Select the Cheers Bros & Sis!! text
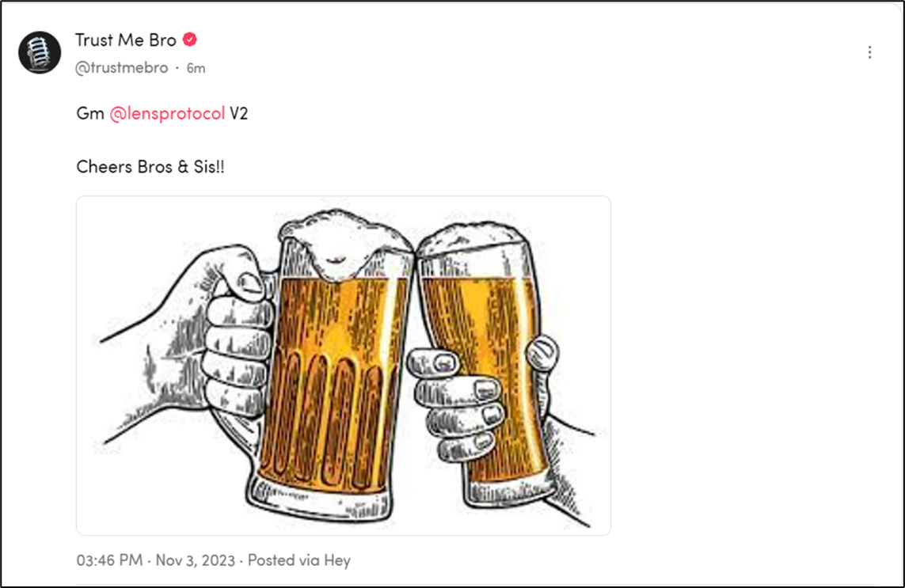This screenshot has height=588, width=905. tap(150, 167)
